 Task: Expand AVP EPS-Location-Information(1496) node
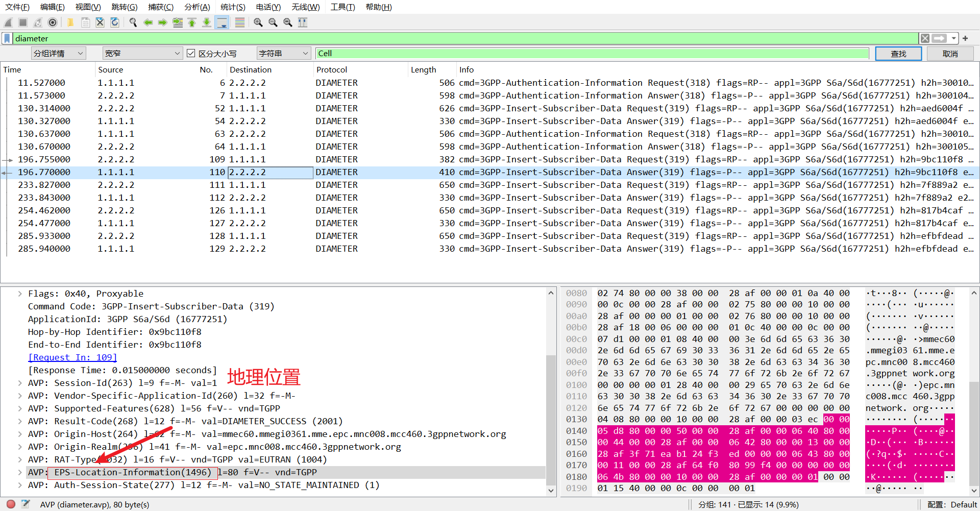click(x=20, y=472)
